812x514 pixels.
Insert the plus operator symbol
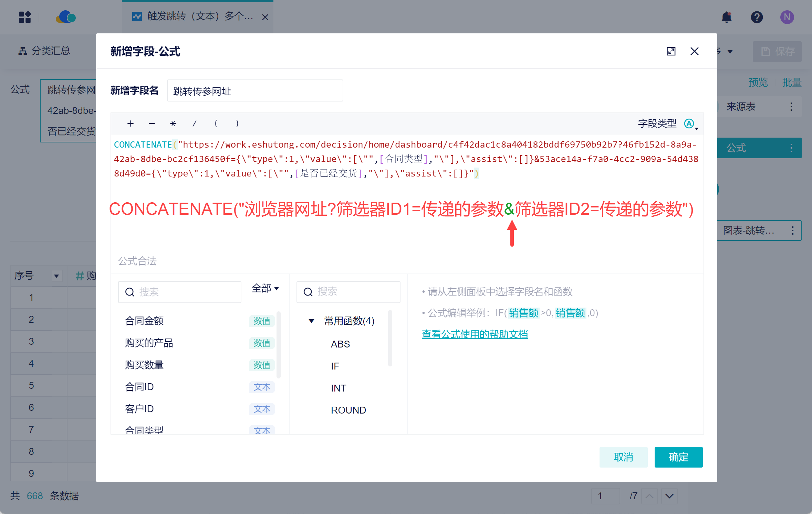click(x=130, y=124)
